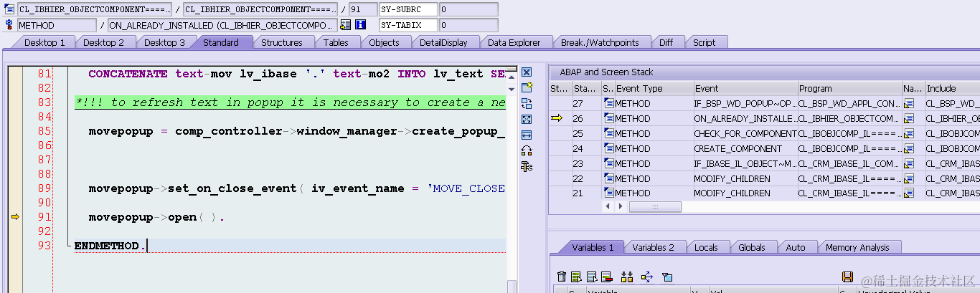Viewport: 980px width, 293px height.
Task: Click navigation icon in stack row 24
Action: [909, 148]
